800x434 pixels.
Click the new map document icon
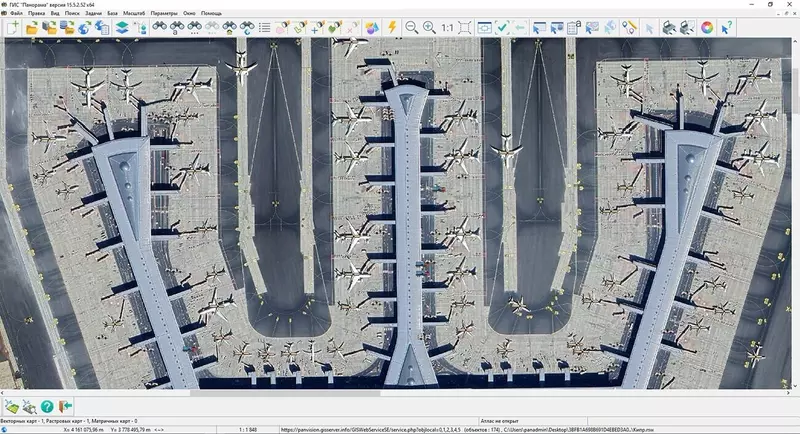click(12, 28)
